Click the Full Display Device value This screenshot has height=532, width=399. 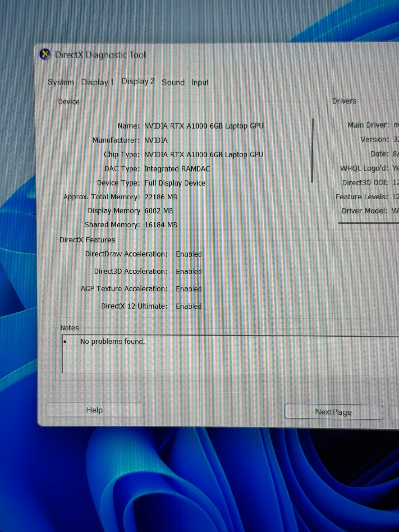pyautogui.click(x=175, y=183)
